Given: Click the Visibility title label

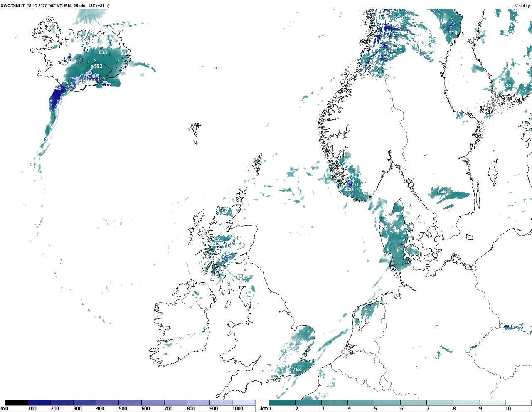Looking at the screenshot, I should click(522, 5).
